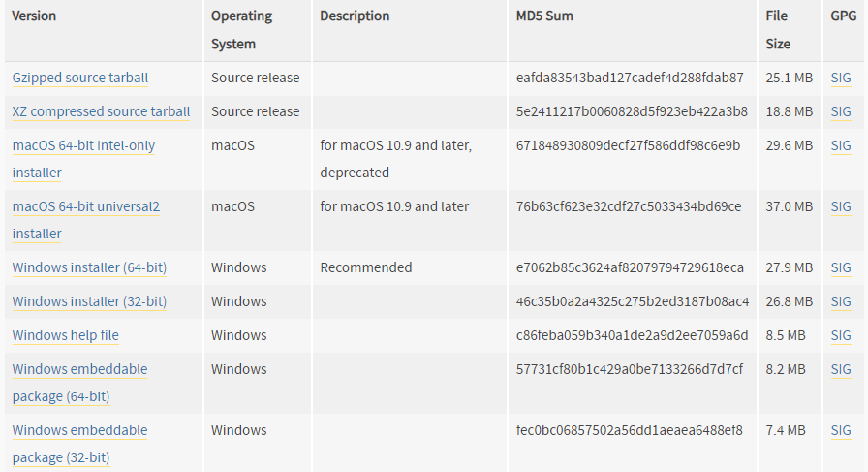Get Windows embeddable package (32-bit)
The height and width of the screenshot is (472, 868).
pos(79,444)
